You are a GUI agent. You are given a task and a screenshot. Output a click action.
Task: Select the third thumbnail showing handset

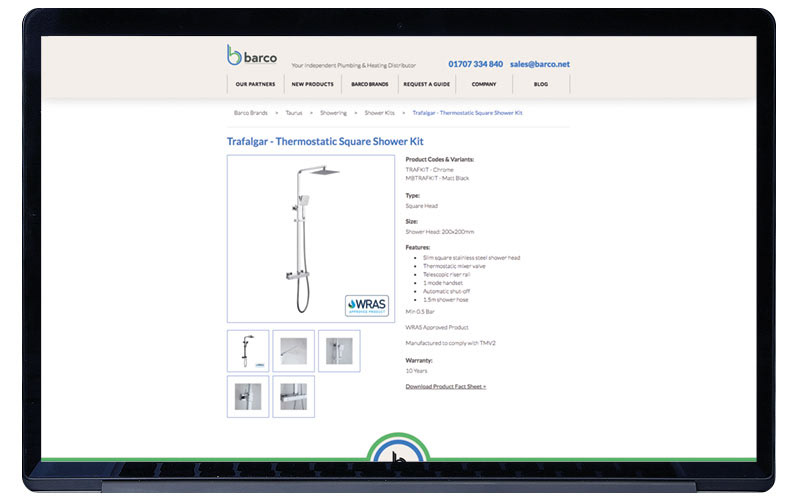[339, 351]
